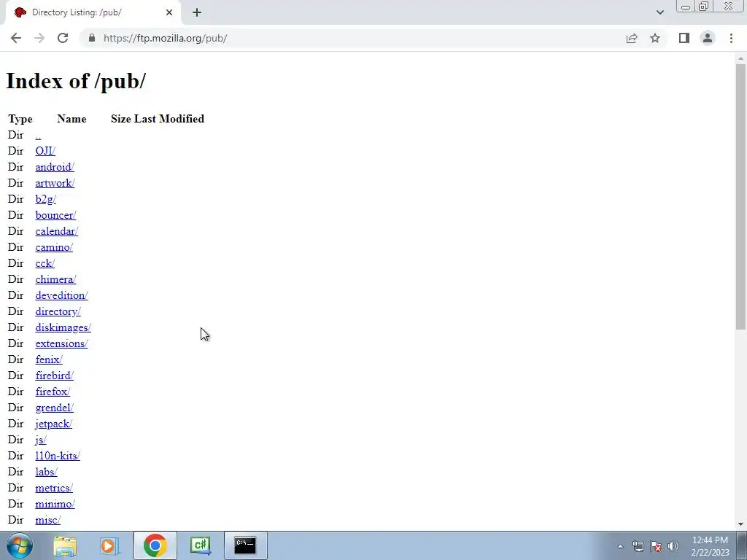Bookmark this page with the star
Image resolution: width=747 pixels, height=560 pixels.
click(x=655, y=38)
